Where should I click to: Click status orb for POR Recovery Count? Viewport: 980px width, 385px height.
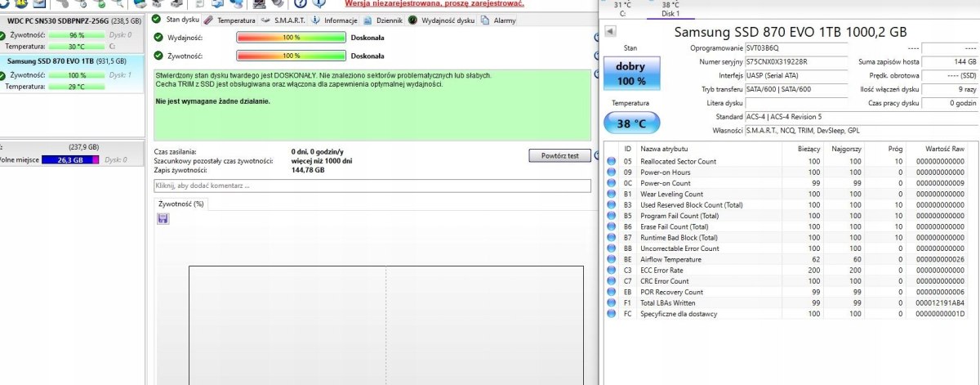tap(612, 292)
